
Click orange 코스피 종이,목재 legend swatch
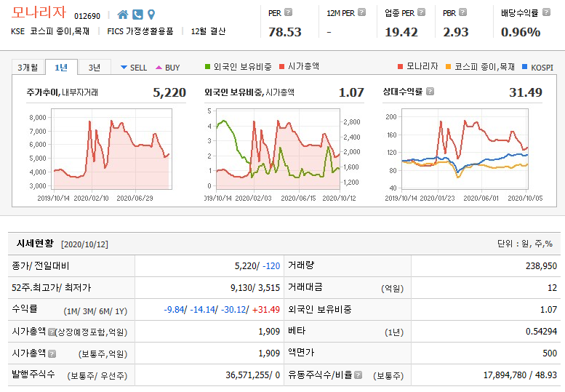pyautogui.click(x=448, y=67)
